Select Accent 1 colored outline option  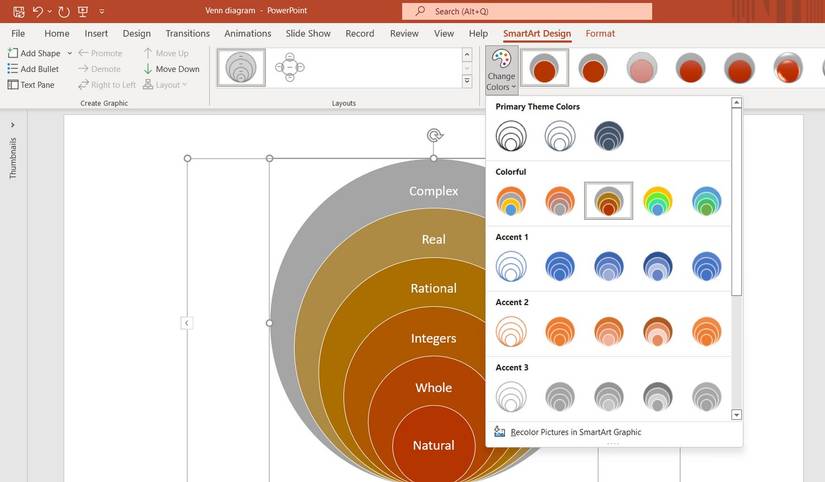point(511,266)
